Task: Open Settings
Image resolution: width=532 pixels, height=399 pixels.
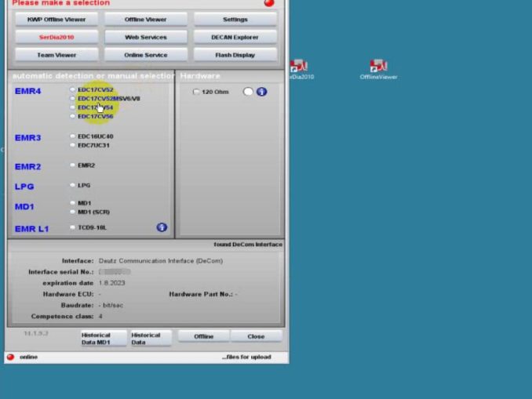Action: click(235, 20)
